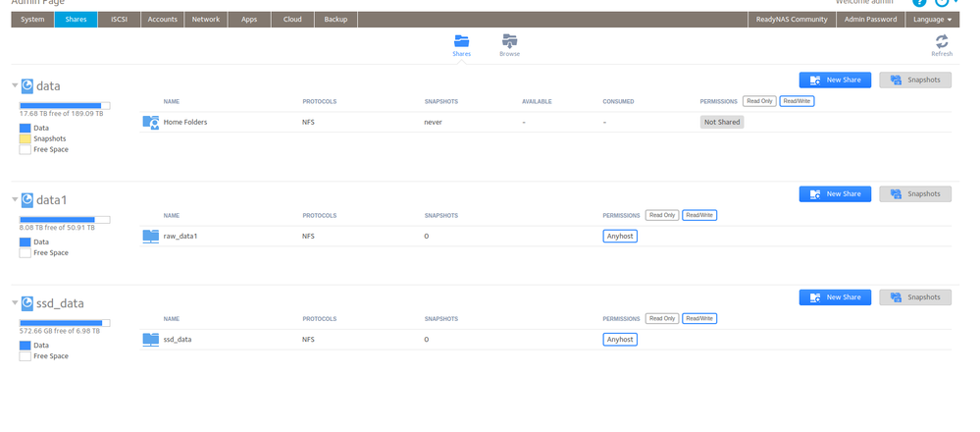980x432 pixels.
Task: Click the ssd_data share folder icon
Action: [x=151, y=339]
